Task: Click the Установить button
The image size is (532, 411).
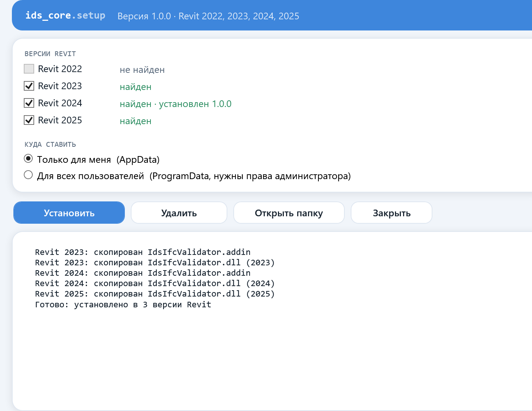Action: (69, 213)
